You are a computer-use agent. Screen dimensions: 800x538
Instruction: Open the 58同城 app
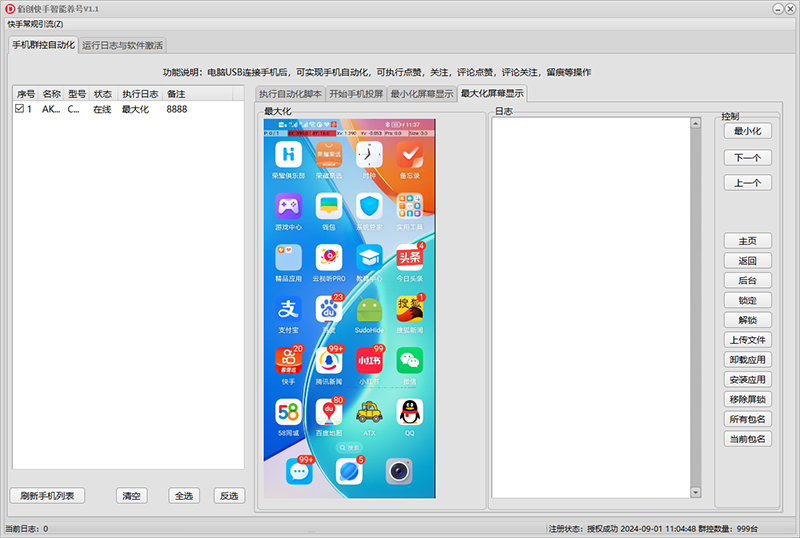click(x=288, y=412)
